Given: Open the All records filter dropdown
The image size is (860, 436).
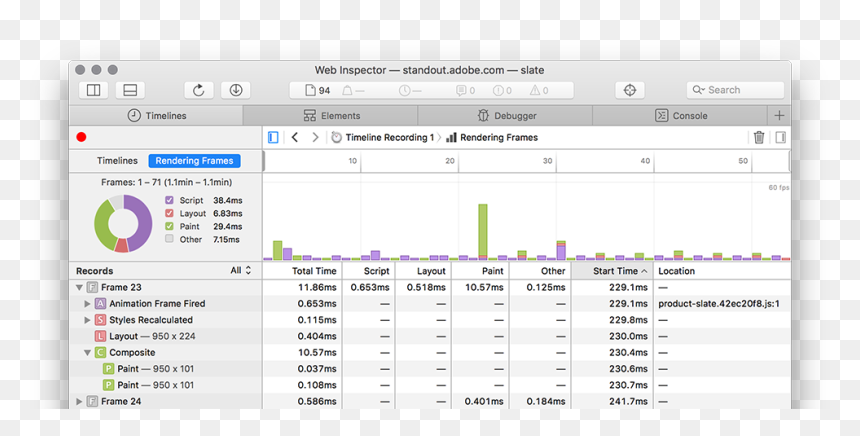Looking at the screenshot, I should point(241,270).
